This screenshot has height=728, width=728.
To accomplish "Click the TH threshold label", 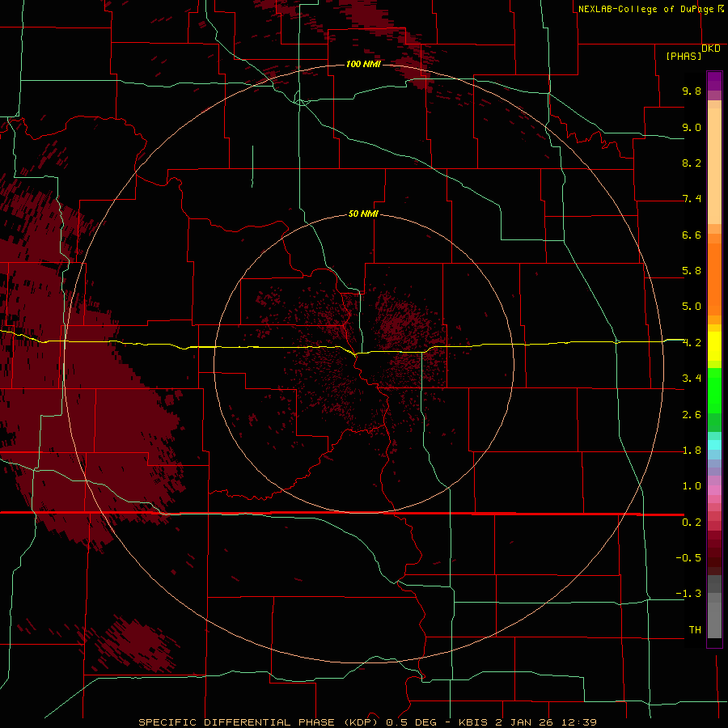I will pyautogui.click(x=695, y=630).
